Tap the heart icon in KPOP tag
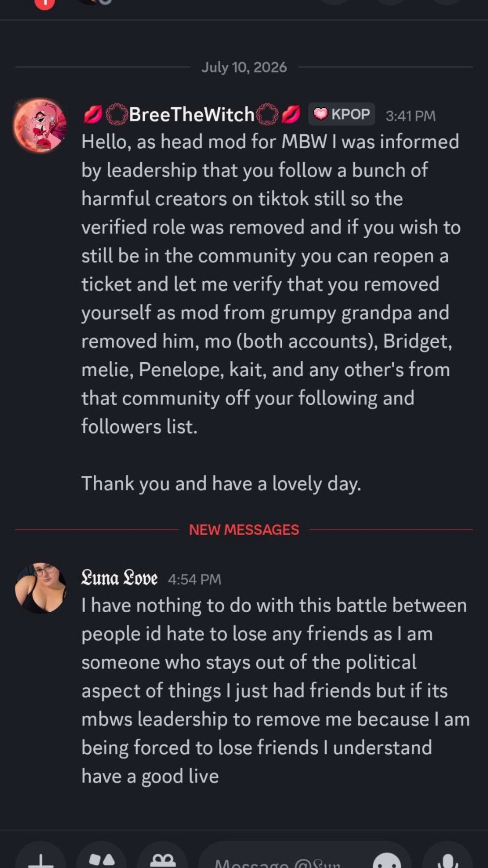488x868 pixels. point(321,114)
